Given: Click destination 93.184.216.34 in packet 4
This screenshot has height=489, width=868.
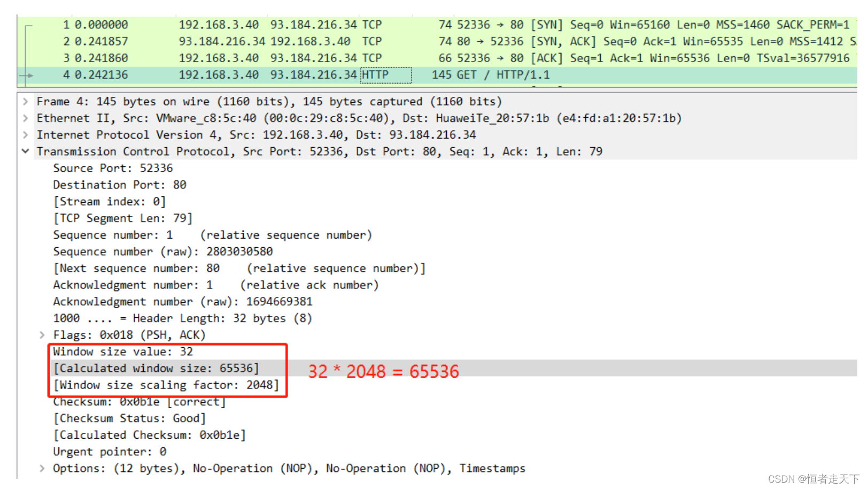Looking at the screenshot, I should click(314, 75).
